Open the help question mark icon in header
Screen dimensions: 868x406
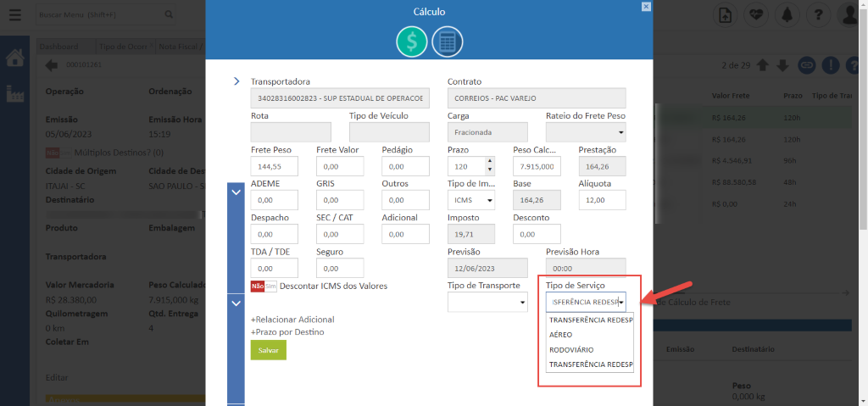[818, 15]
